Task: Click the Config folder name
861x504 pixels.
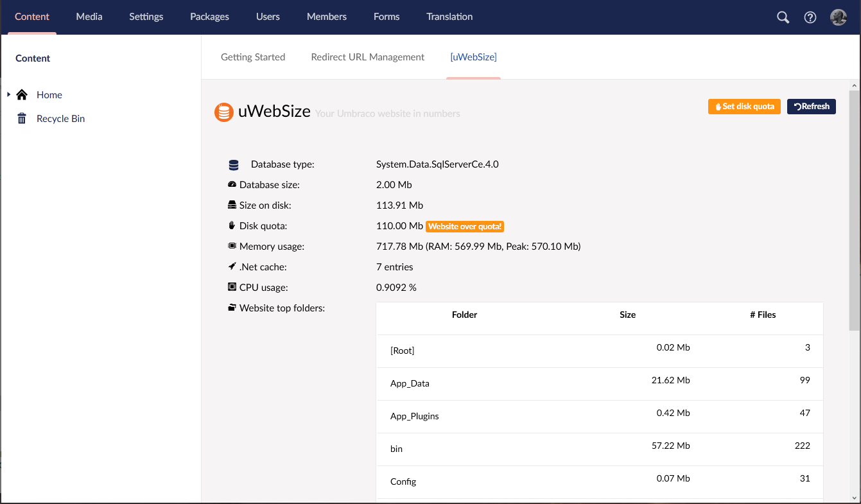Action: coord(403,482)
